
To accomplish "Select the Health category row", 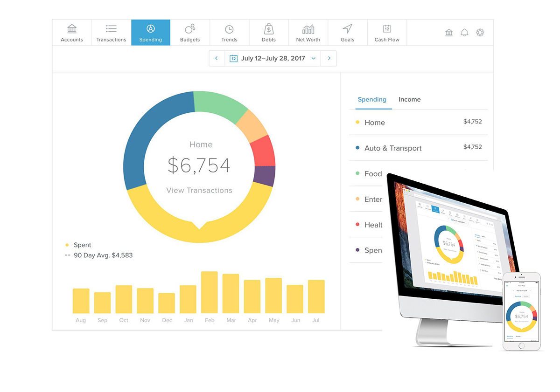I will pos(366,225).
